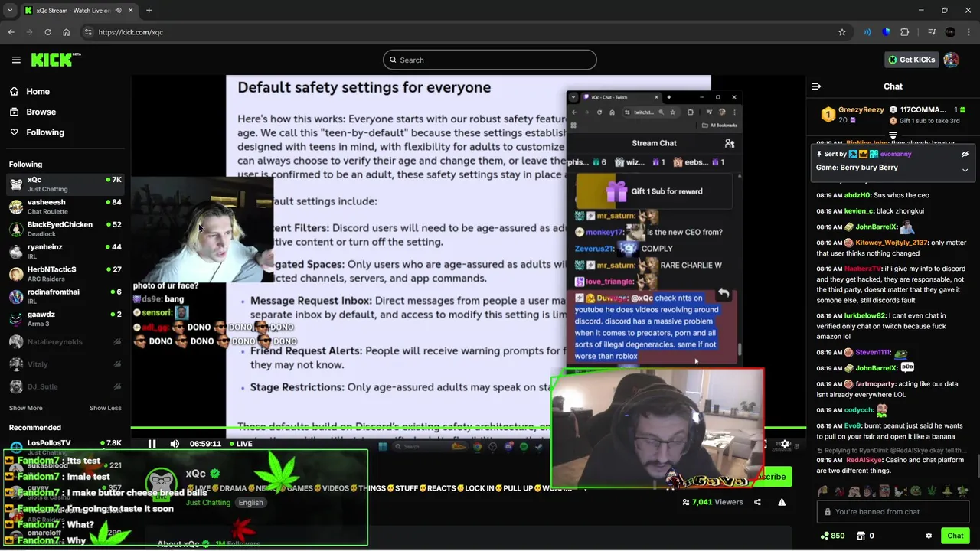Hide the pinned chat message

(965, 154)
